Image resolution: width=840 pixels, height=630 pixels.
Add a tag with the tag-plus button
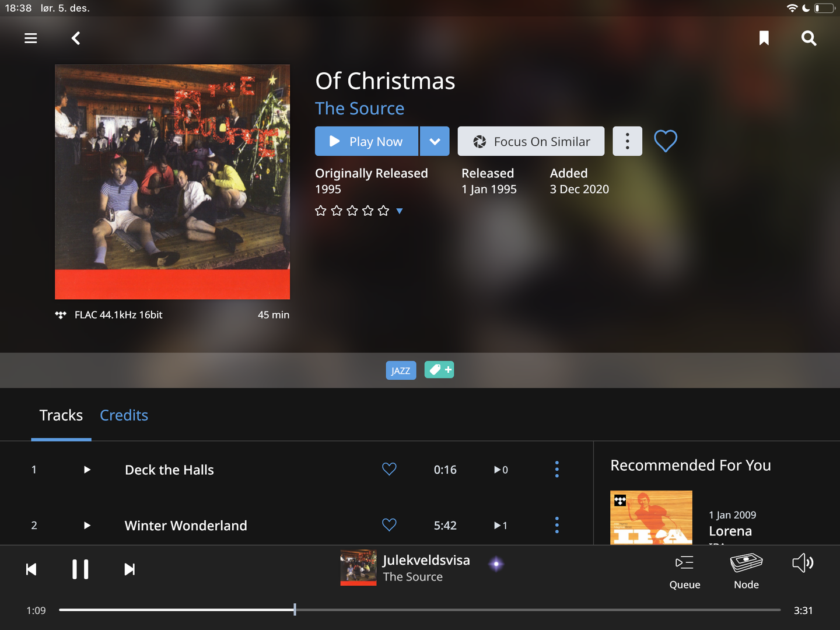[x=439, y=370]
